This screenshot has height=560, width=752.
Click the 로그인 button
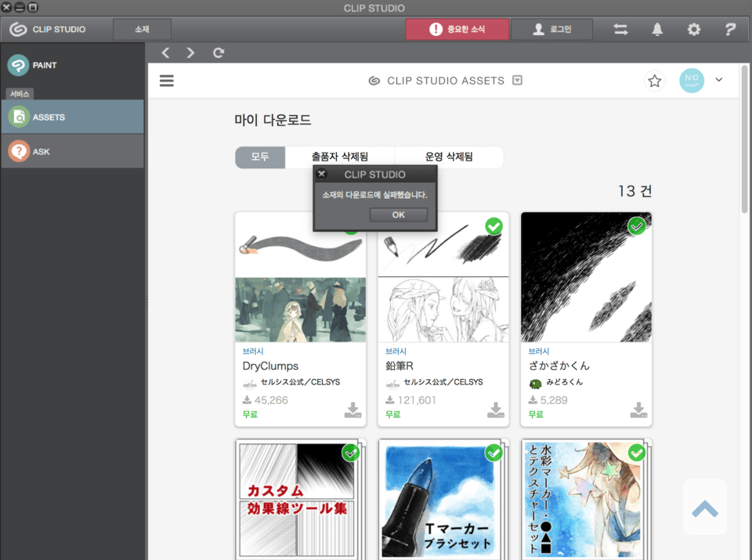point(551,29)
